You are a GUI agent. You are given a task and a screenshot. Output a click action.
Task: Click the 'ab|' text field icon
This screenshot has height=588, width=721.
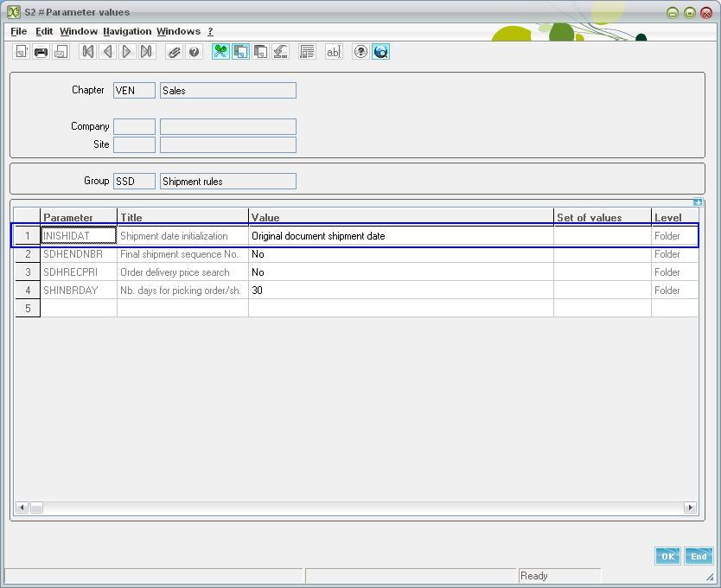333,52
